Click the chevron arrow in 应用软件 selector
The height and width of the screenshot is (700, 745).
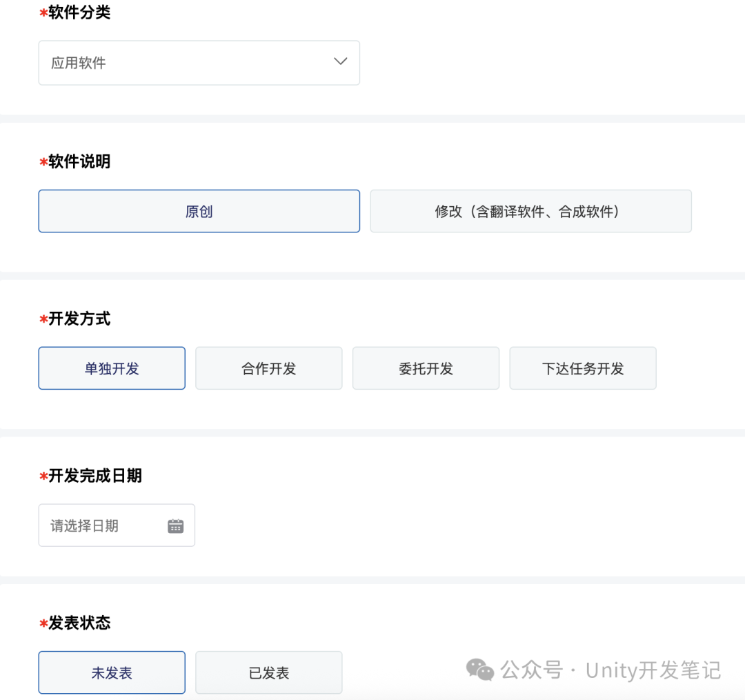coord(341,61)
